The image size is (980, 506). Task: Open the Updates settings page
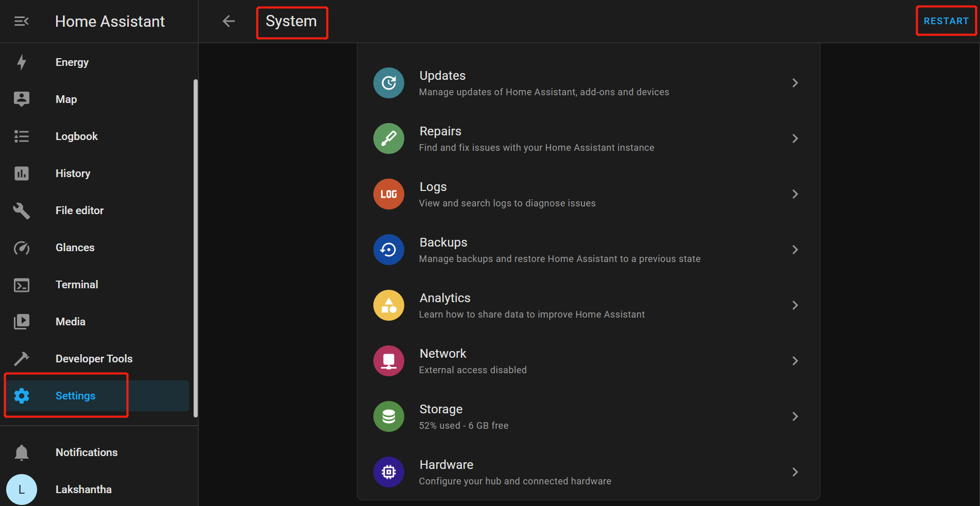(588, 83)
